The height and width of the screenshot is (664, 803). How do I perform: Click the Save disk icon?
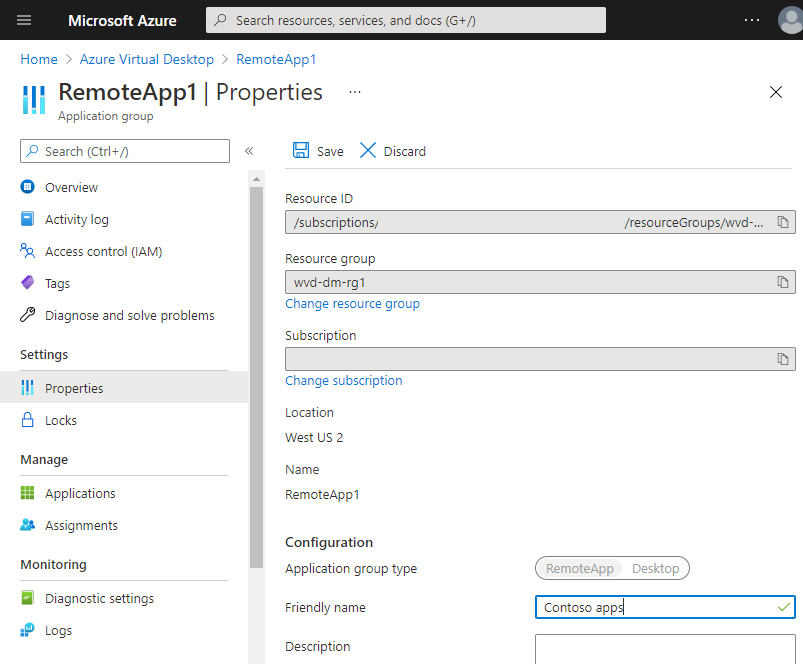(x=301, y=151)
